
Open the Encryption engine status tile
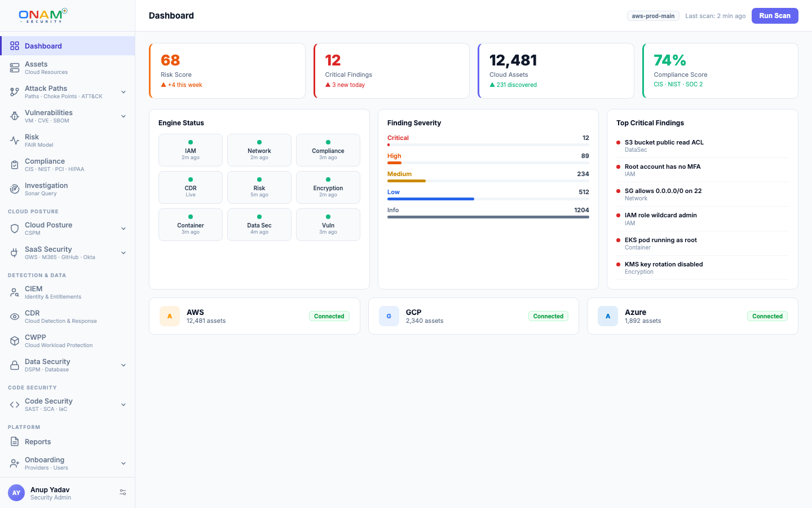328,187
